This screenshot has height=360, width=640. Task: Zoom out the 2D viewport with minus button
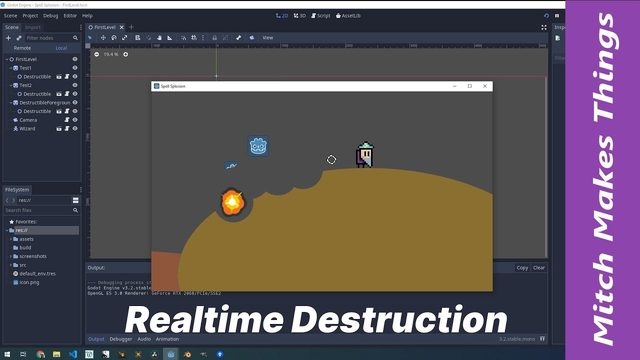tap(96, 54)
